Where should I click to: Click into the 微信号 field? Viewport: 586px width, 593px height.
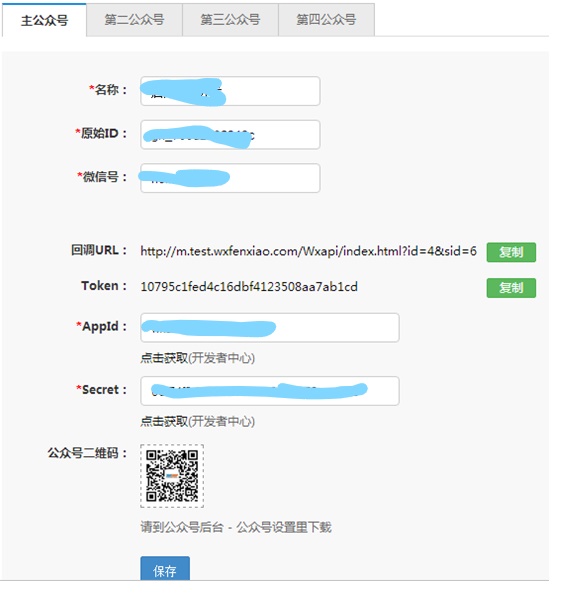coord(230,178)
